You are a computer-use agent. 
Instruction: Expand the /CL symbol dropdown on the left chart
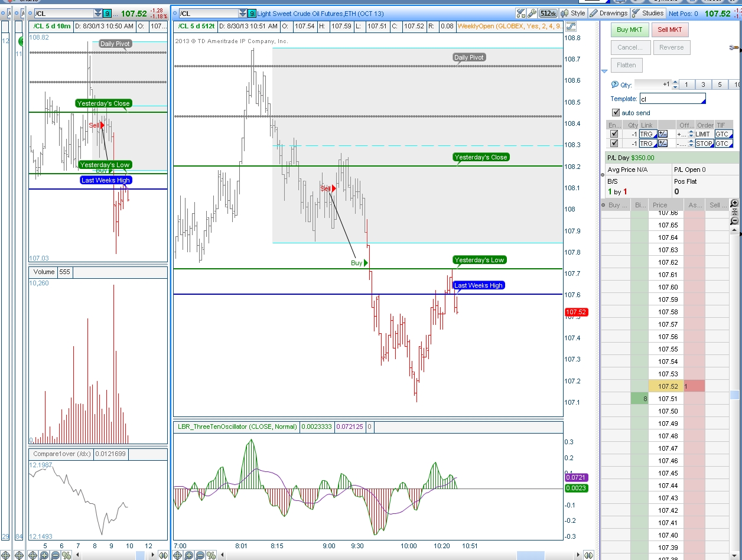click(x=97, y=13)
